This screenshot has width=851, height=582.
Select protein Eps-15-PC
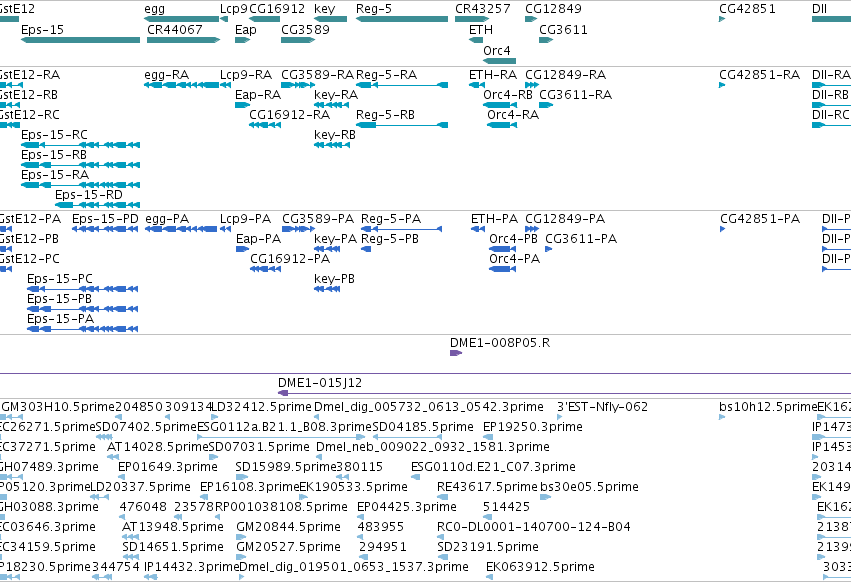coord(83,289)
